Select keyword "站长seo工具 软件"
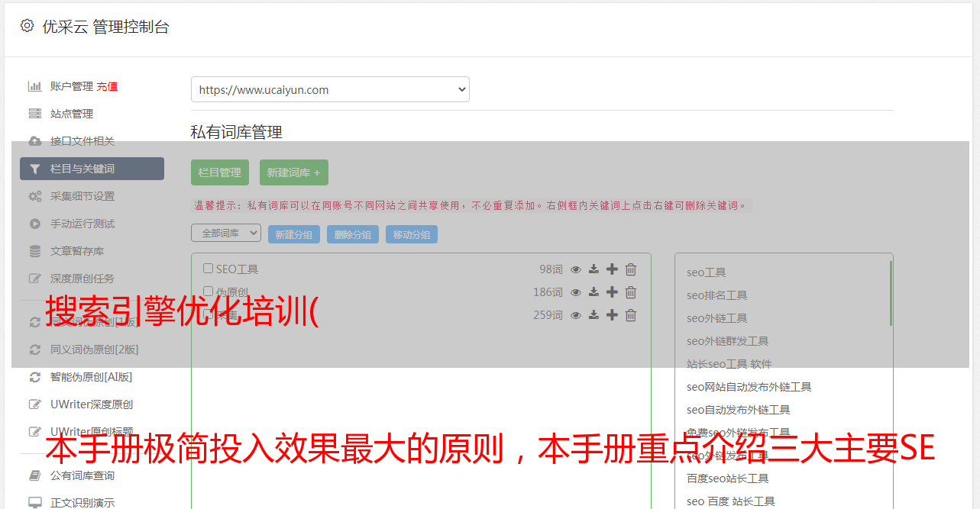This screenshot has height=509, width=980. 729,364
